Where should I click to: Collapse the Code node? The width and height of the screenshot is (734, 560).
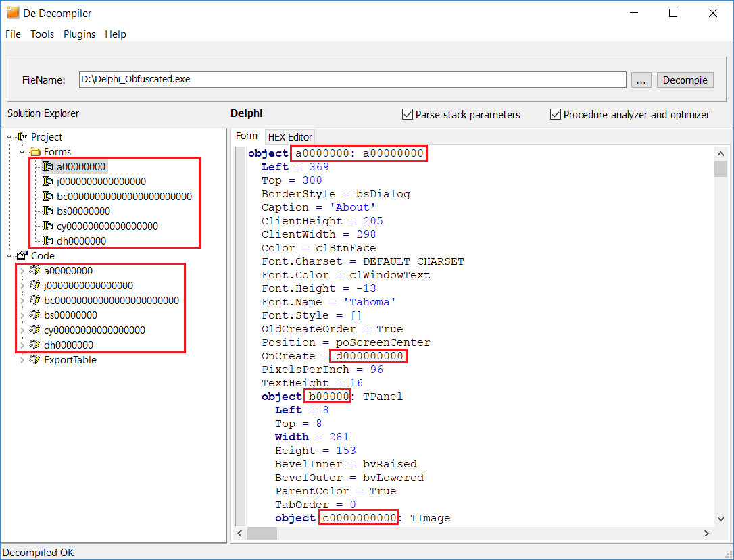tap(9, 256)
